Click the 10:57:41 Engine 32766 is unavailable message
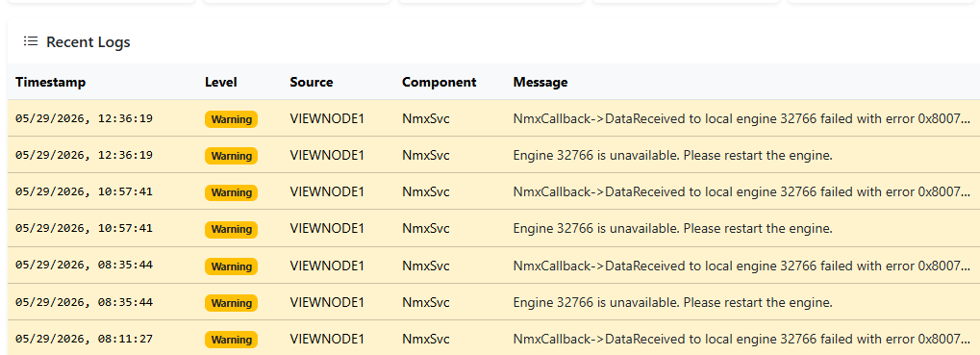Image resolution: width=980 pixels, height=355 pixels. point(672,229)
